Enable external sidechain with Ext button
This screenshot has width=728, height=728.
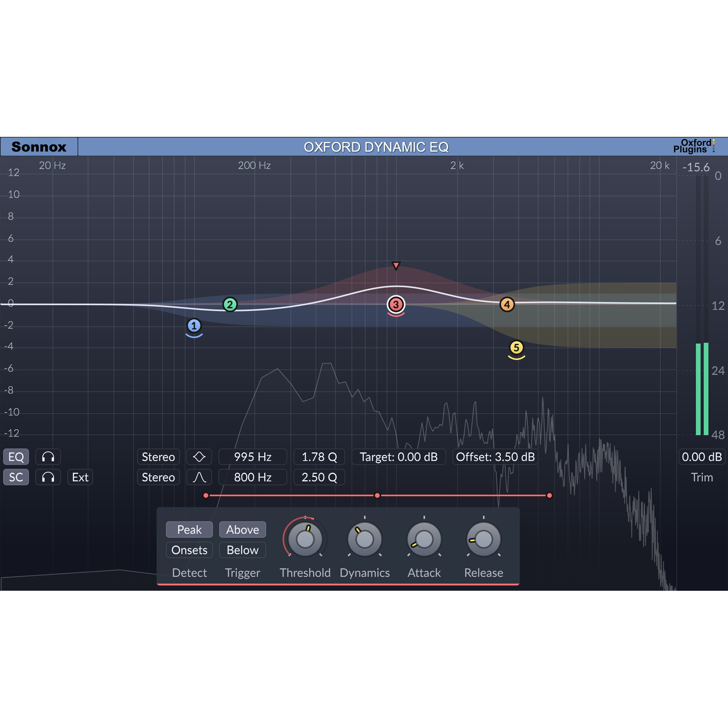(x=80, y=477)
